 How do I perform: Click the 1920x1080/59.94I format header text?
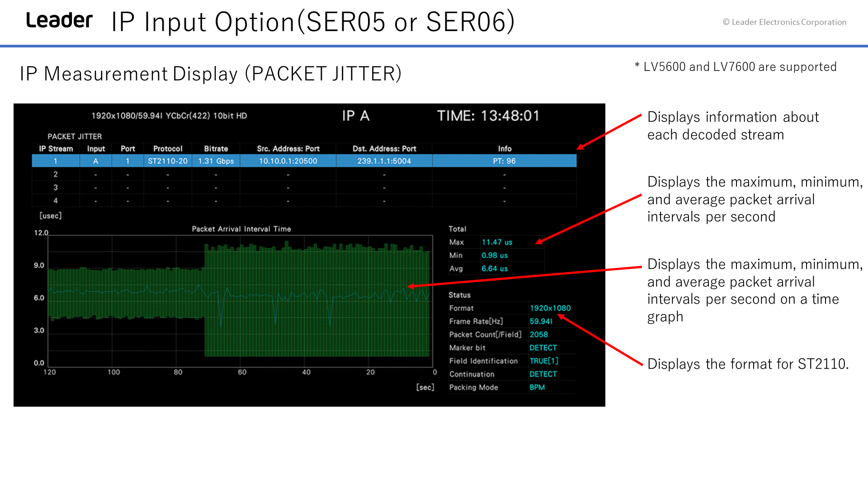(169, 116)
